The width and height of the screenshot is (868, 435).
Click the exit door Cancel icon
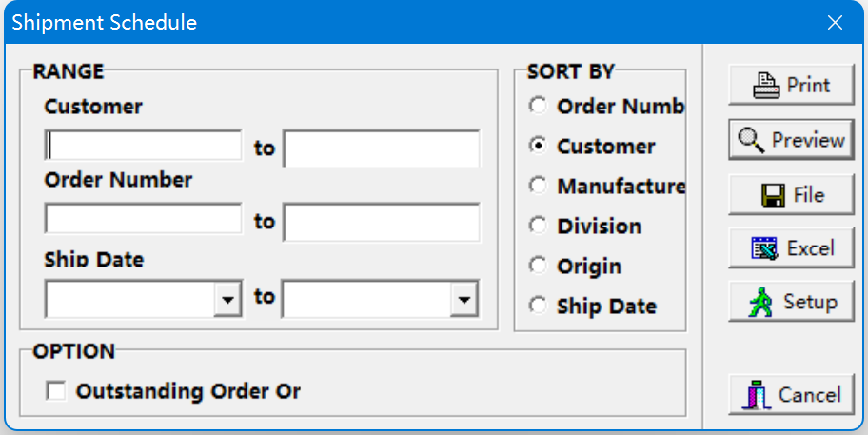pyautogui.click(x=757, y=395)
